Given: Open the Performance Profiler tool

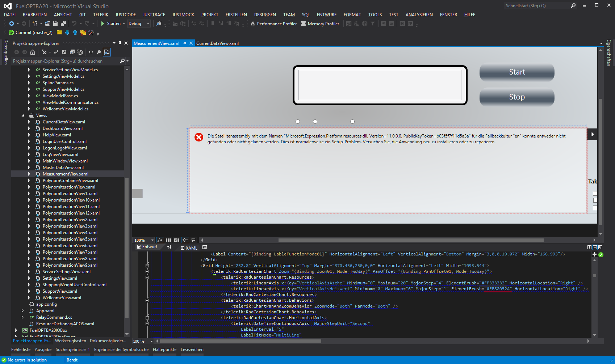Looking at the screenshot, I should pyautogui.click(x=273, y=24).
